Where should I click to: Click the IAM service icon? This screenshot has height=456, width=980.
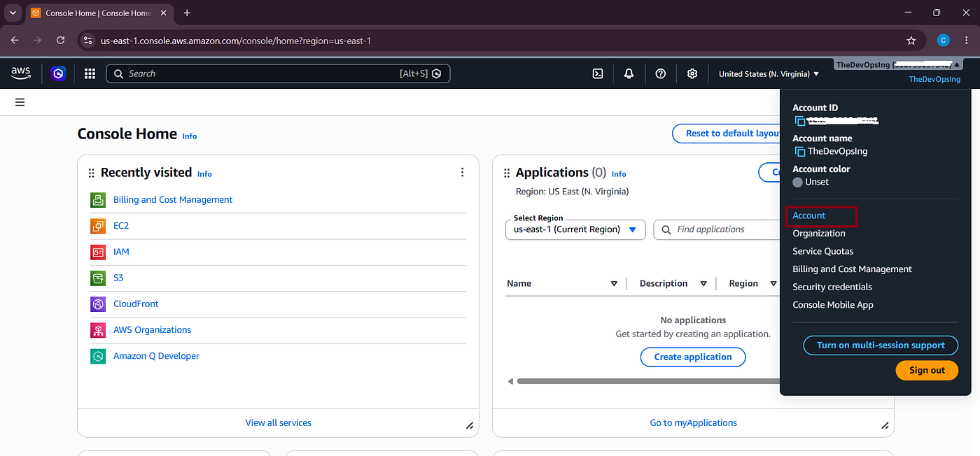pyautogui.click(x=98, y=252)
